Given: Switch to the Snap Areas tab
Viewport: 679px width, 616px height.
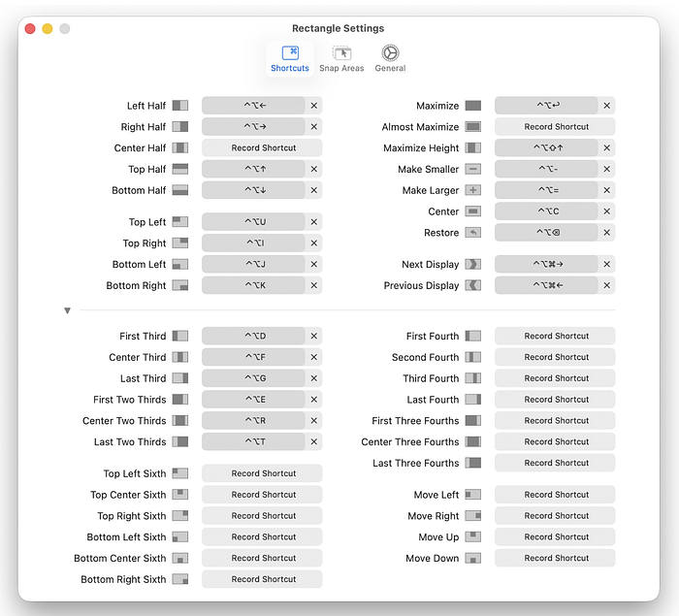Looking at the screenshot, I should [341, 59].
